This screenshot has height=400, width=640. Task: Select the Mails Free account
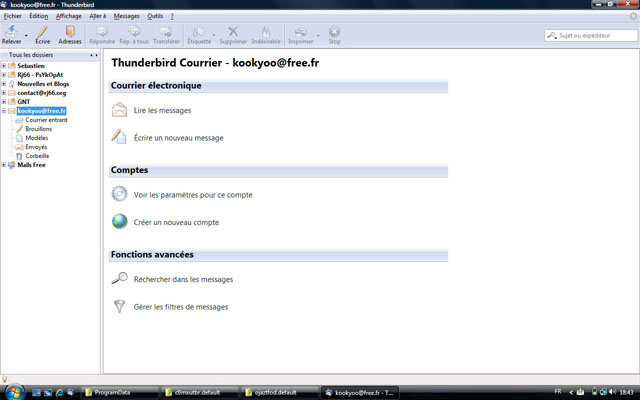[31, 165]
